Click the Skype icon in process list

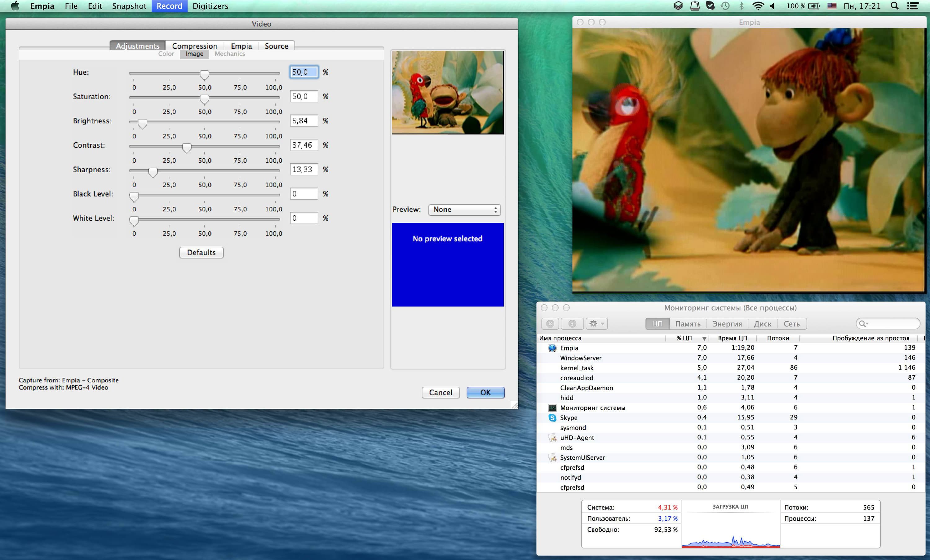pos(552,418)
